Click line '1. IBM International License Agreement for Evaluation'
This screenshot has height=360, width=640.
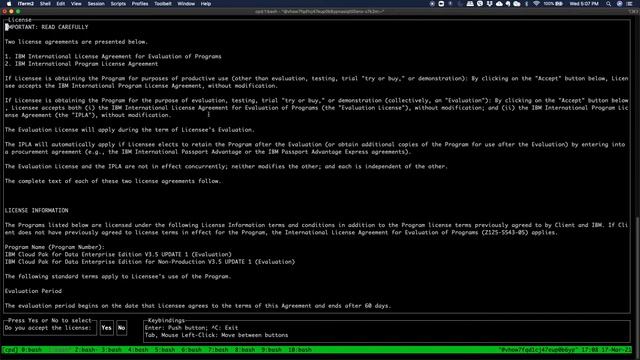tap(113, 56)
